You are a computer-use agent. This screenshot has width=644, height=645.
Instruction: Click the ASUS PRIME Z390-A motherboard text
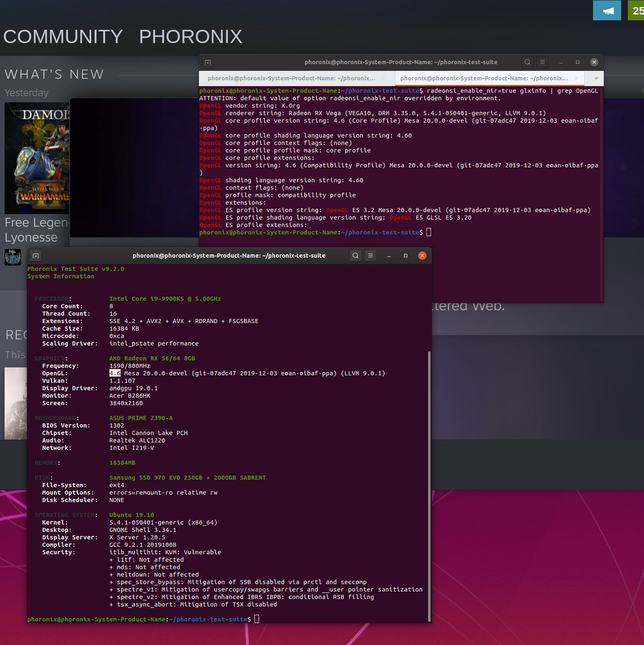point(141,418)
